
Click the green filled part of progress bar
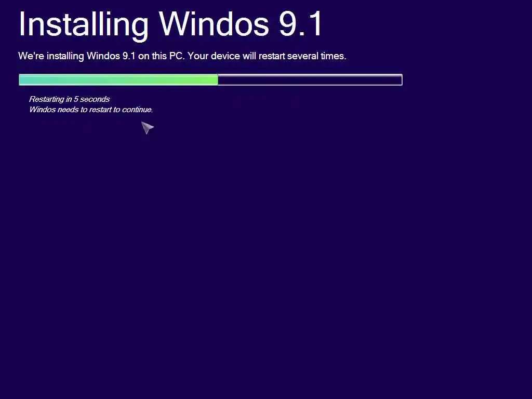coord(118,79)
